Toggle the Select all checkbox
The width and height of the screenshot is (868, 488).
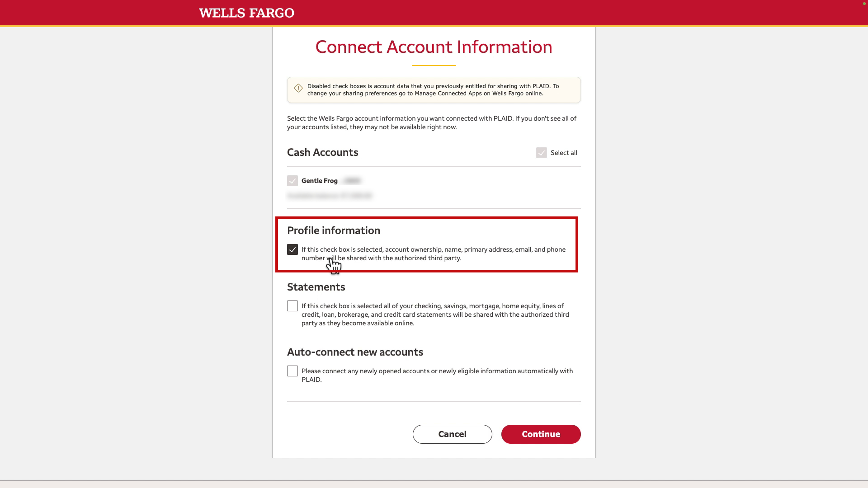click(x=542, y=153)
